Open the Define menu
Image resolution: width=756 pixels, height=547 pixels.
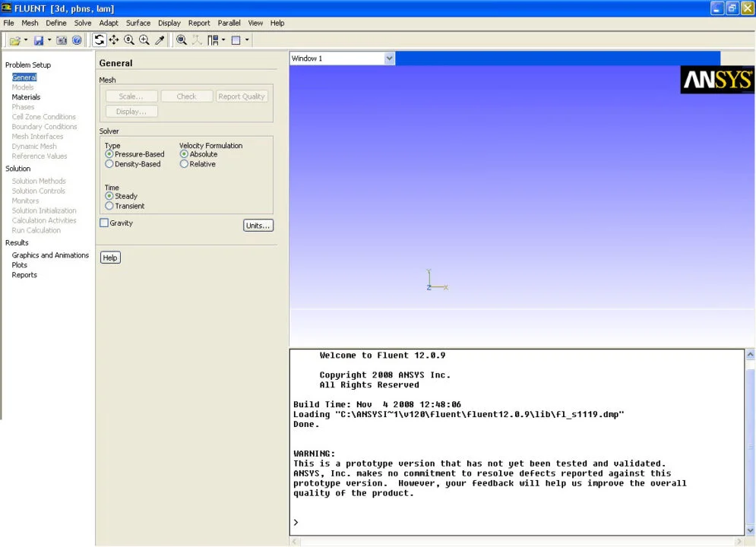[56, 23]
